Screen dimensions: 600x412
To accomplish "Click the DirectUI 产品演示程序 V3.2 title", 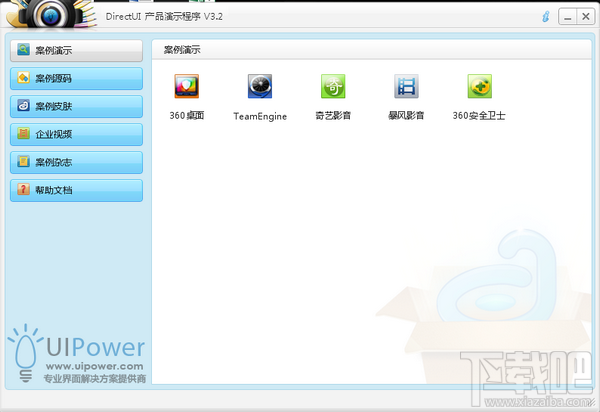I will click(164, 17).
